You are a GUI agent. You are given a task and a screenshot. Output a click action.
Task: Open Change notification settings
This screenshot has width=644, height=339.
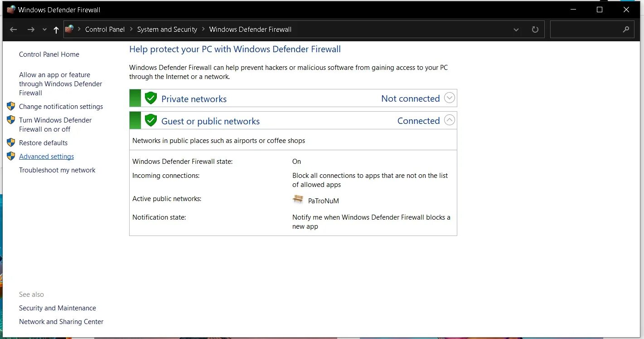click(x=61, y=107)
